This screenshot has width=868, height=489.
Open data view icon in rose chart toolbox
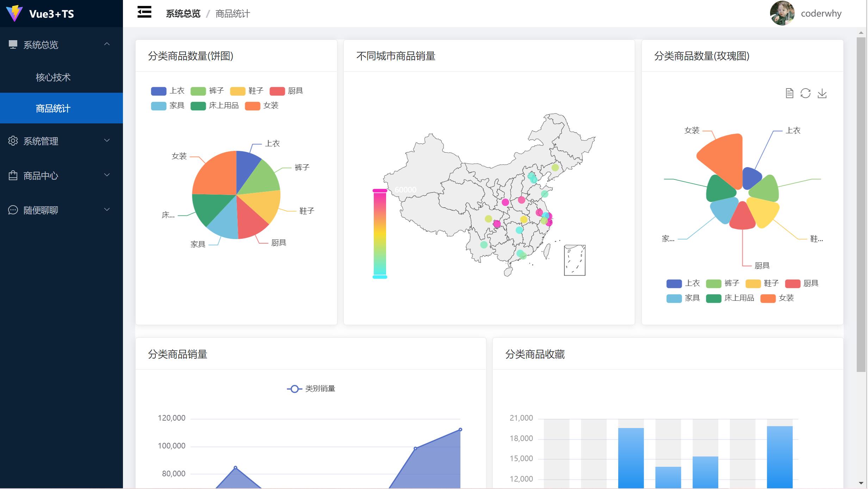point(789,93)
